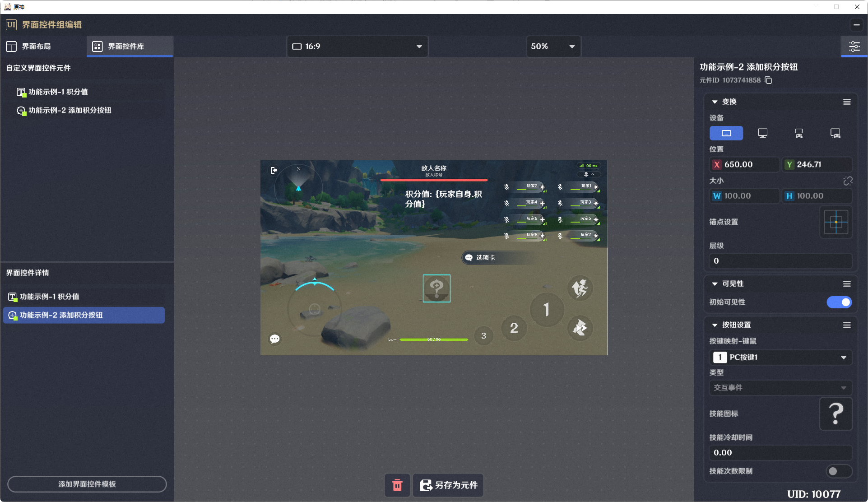Click the green level progress bar
Screen dimensions: 868x502
pos(434,339)
